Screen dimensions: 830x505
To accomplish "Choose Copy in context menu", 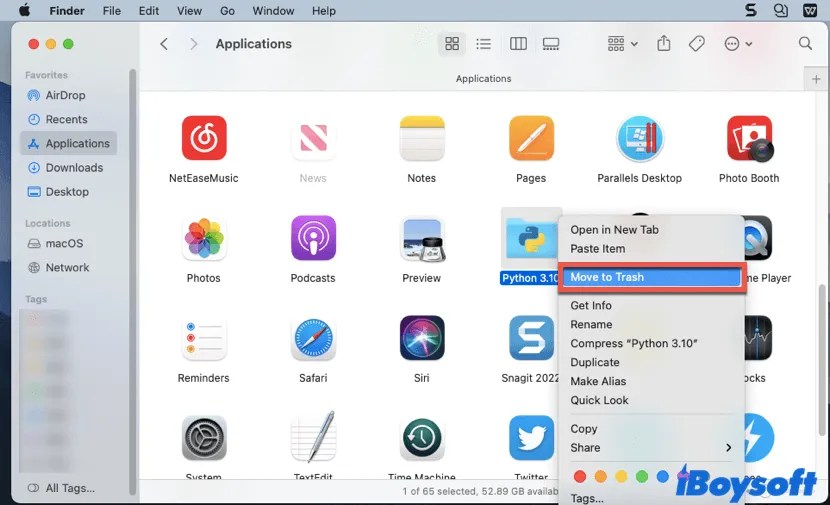I will tap(651, 429).
